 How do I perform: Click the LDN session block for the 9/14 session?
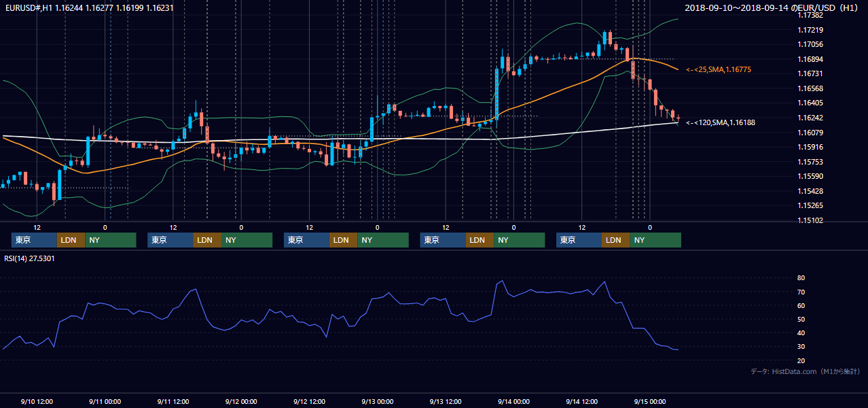click(615, 240)
